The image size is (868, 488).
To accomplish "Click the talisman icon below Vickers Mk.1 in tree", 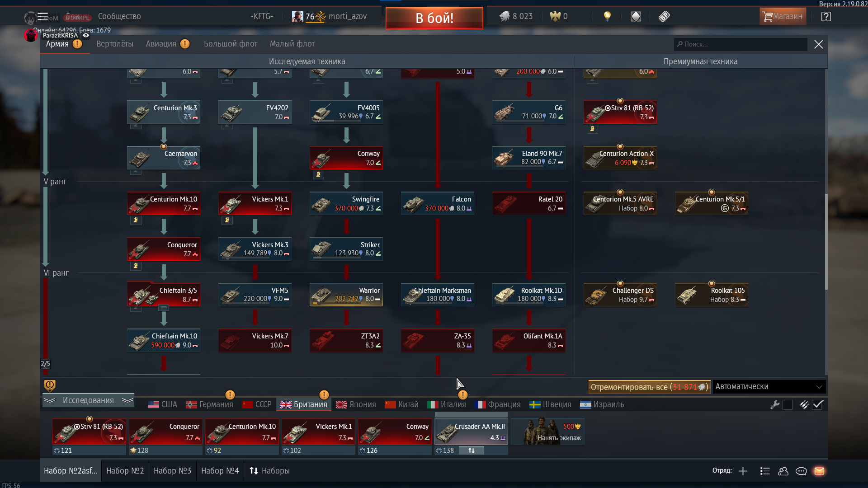I will (x=227, y=220).
